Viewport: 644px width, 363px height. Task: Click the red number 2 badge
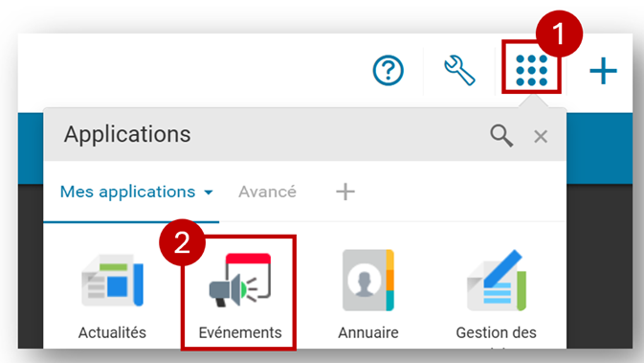click(182, 242)
